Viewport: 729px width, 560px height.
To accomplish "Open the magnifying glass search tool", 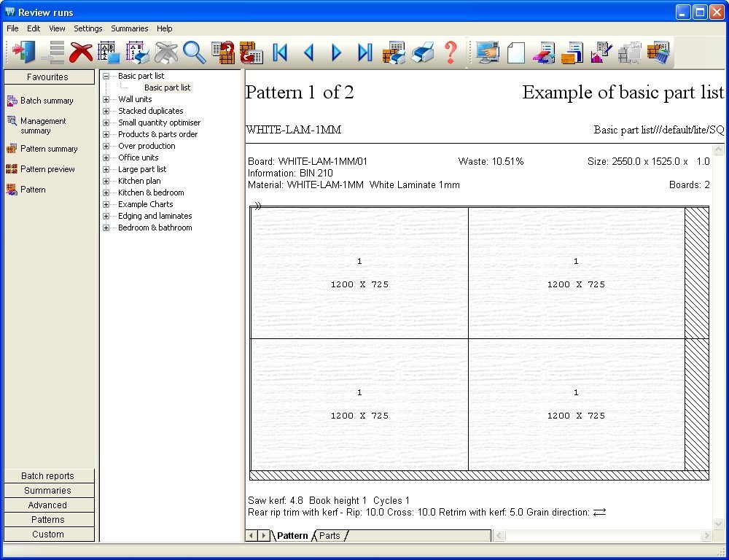I will coord(195,52).
